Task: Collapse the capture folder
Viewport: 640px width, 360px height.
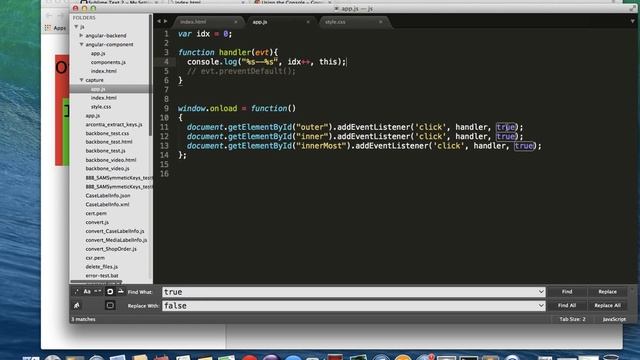Action: click(x=81, y=80)
